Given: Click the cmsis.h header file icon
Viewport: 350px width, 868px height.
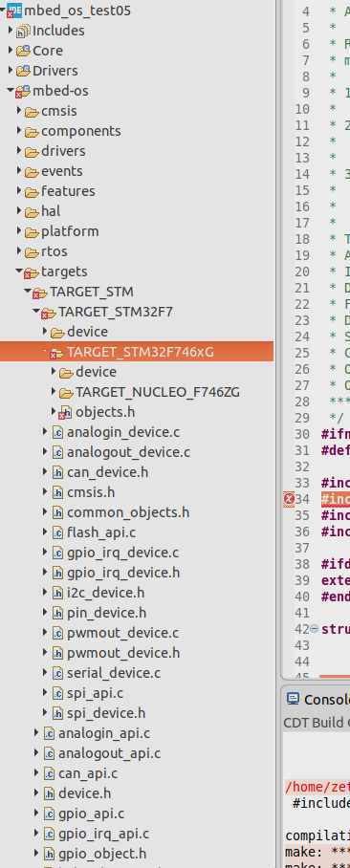Looking at the screenshot, I should click(57, 492).
